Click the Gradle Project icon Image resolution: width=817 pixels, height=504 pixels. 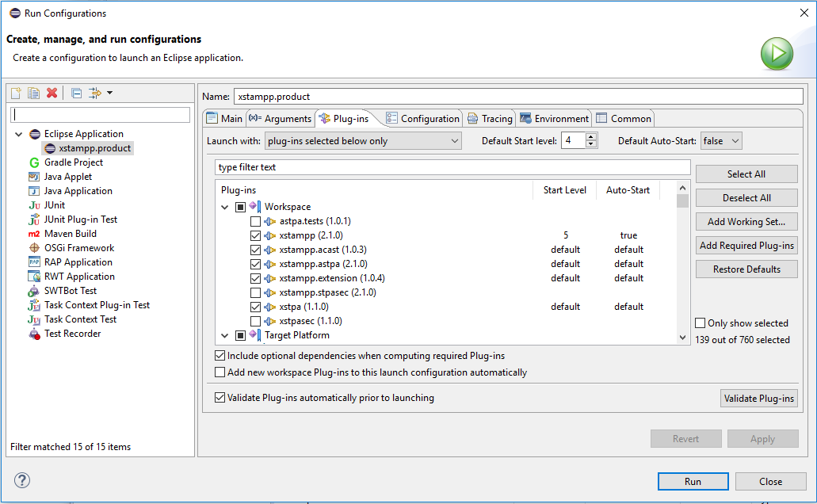click(34, 162)
